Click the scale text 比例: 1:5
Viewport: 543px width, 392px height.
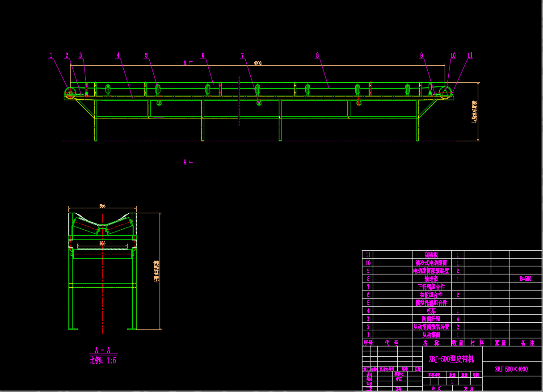point(103,360)
